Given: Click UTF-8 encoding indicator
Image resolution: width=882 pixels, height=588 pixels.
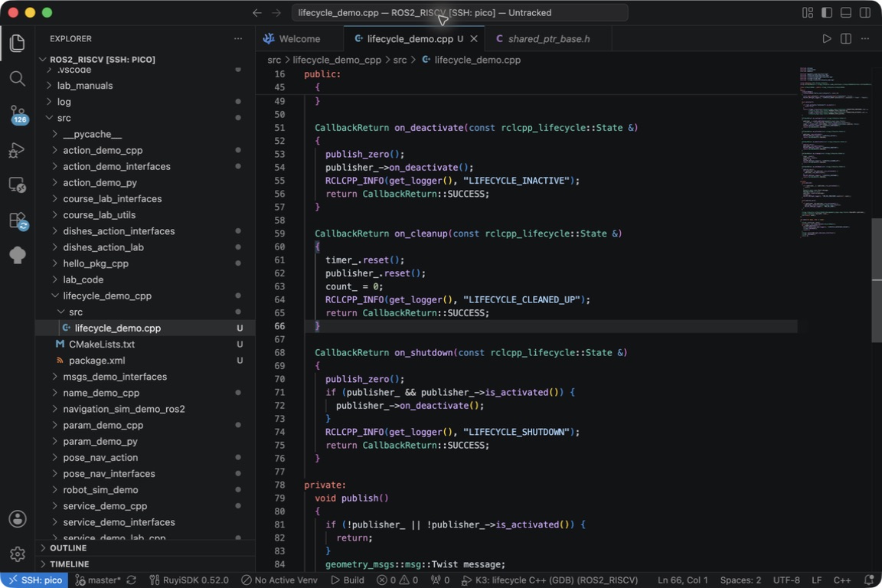Looking at the screenshot, I should coord(786,580).
